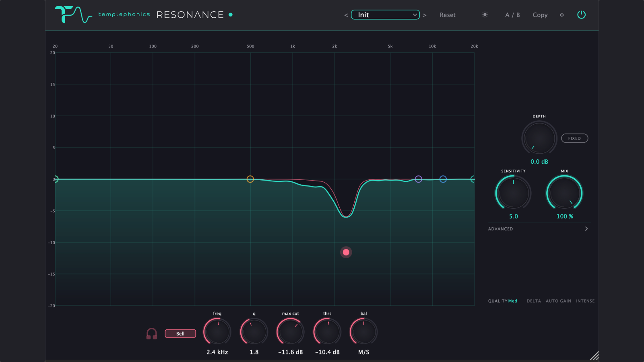Click the Copy button
The image size is (644, 362).
(540, 15)
